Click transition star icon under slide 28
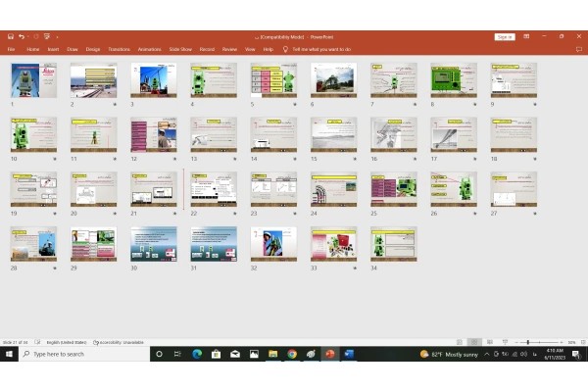 (x=55, y=269)
